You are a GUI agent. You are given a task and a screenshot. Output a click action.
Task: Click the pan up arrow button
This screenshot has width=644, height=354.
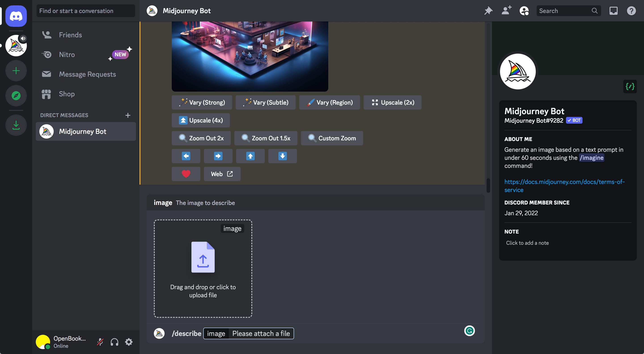click(250, 156)
